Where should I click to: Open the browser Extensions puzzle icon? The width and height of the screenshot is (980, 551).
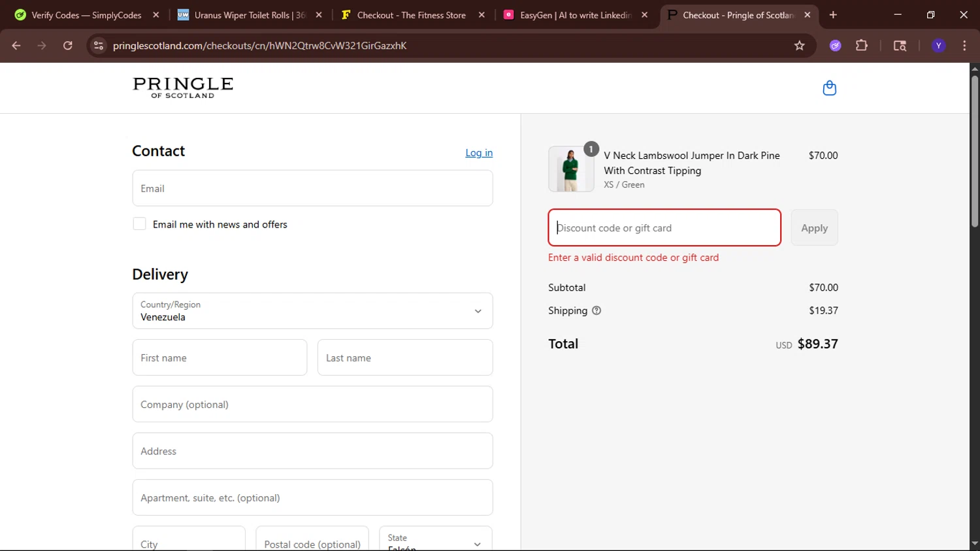click(862, 45)
